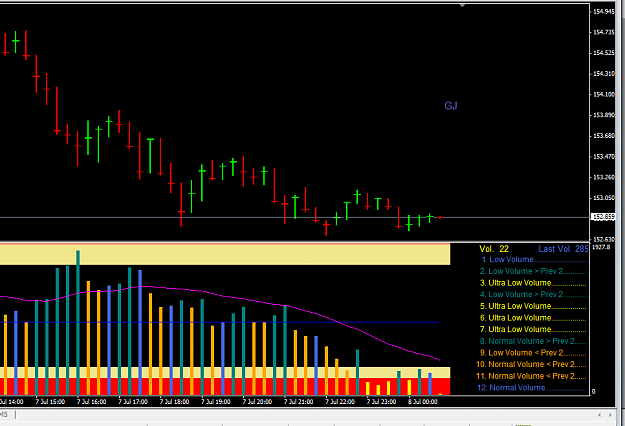Click the 154.310 price scale label
Viewport: 625px width, 426px height.
click(604, 74)
